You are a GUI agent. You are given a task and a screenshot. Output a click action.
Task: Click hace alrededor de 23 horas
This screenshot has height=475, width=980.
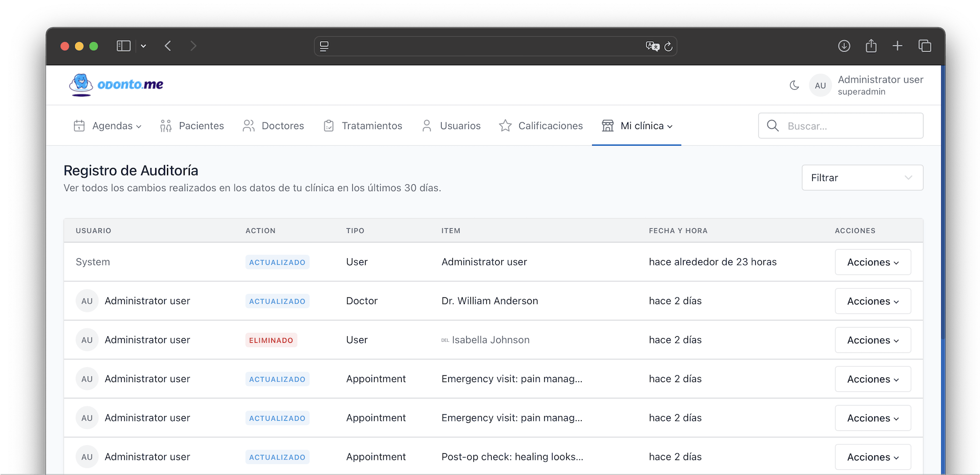pos(712,262)
